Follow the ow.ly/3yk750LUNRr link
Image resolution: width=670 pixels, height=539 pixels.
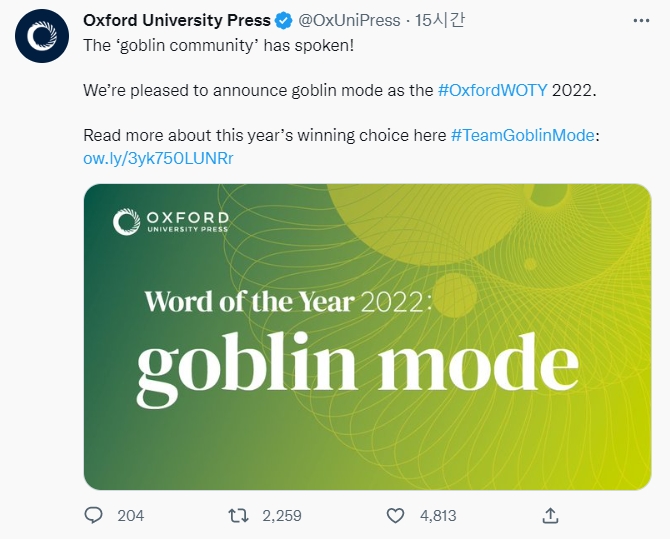pyautogui.click(x=160, y=158)
